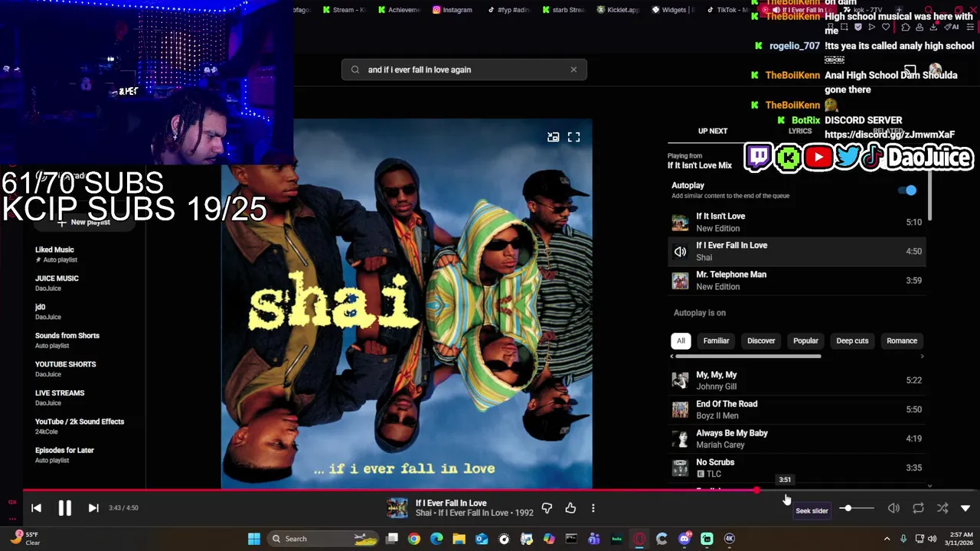Image resolution: width=980 pixels, height=551 pixels.
Task: Create a New playlist
Action: pyautogui.click(x=84, y=222)
